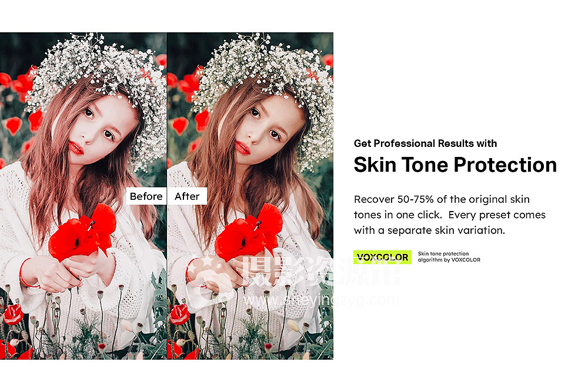588x392 pixels.
Task: Open the watermark website URL text
Action: point(320,300)
